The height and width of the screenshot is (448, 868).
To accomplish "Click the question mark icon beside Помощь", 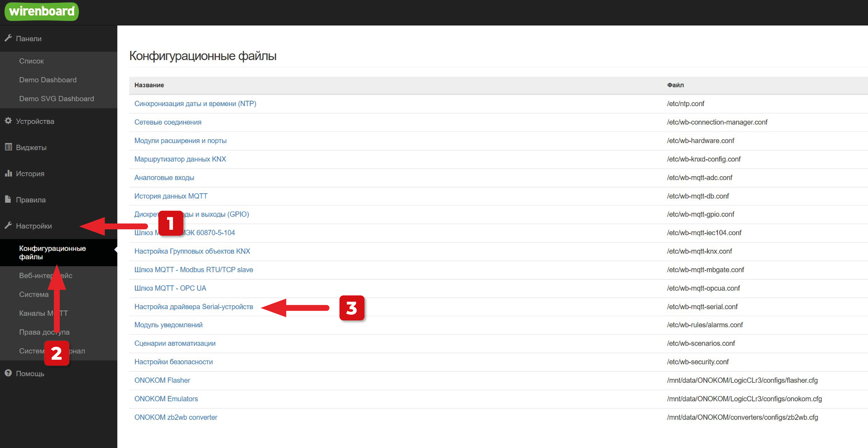I will pos(8,373).
